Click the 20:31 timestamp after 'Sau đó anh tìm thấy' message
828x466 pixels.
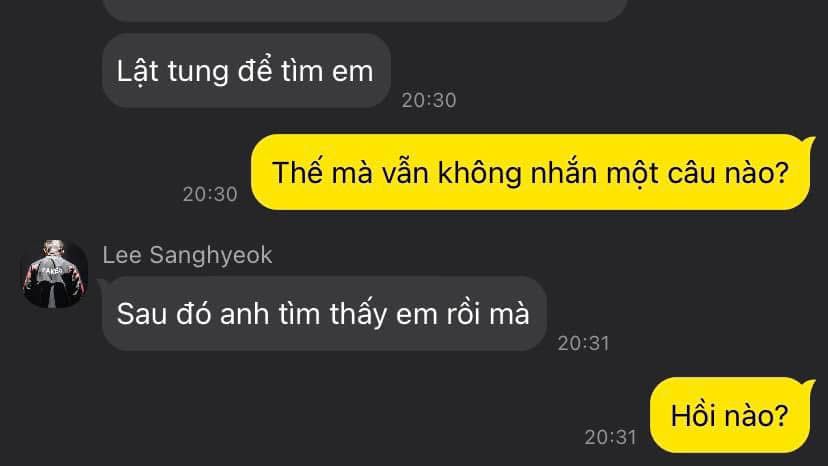[584, 343]
